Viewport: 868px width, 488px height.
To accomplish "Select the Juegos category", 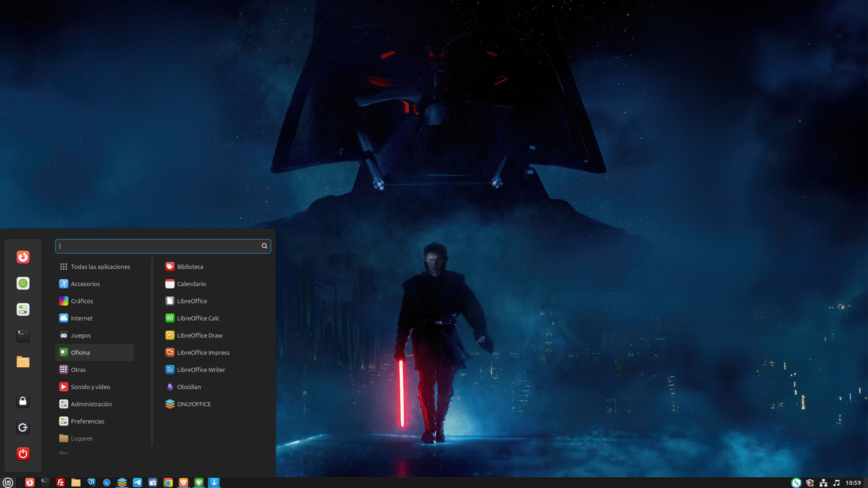I will (94, 335).
